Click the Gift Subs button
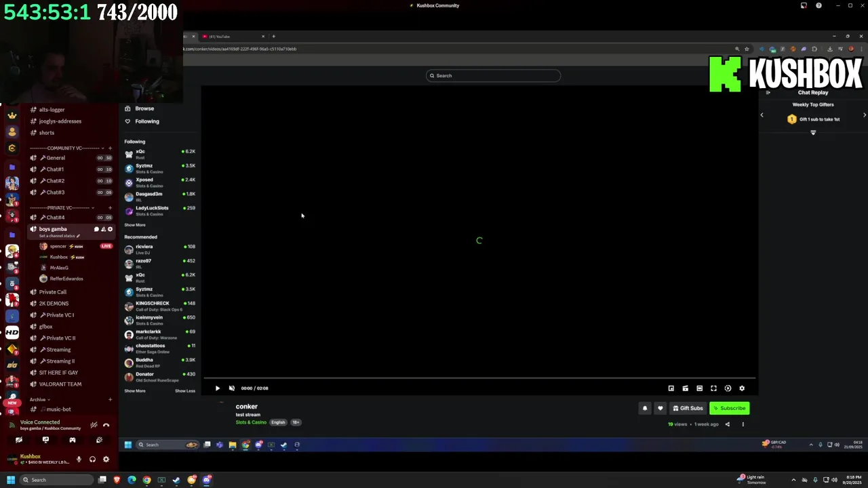The height and width of the screenshot is (488, 868). tap(688, 408)
